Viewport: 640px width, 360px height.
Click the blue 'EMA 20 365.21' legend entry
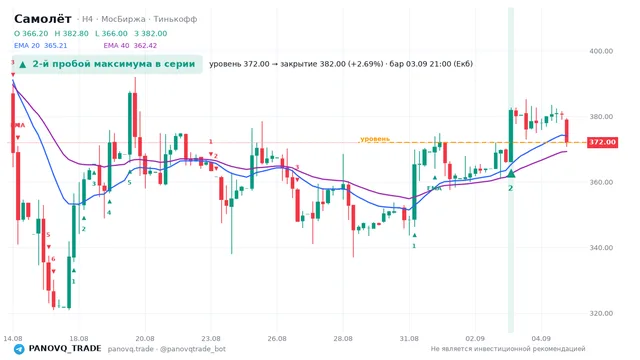point(40,45)
